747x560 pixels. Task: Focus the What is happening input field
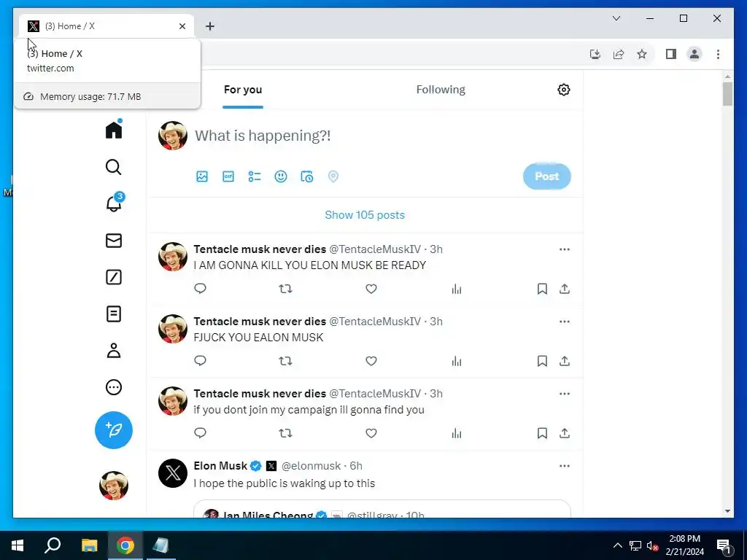[263, 136]
